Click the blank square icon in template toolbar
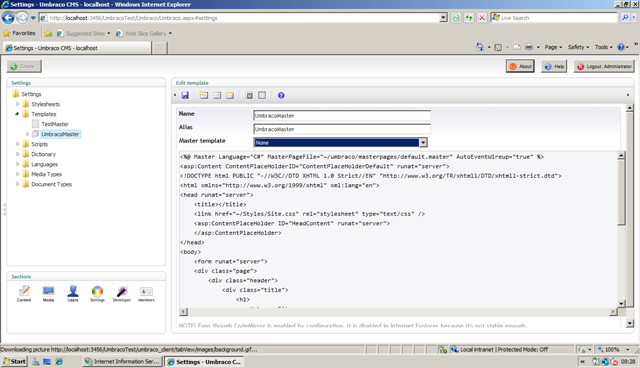 262,95
